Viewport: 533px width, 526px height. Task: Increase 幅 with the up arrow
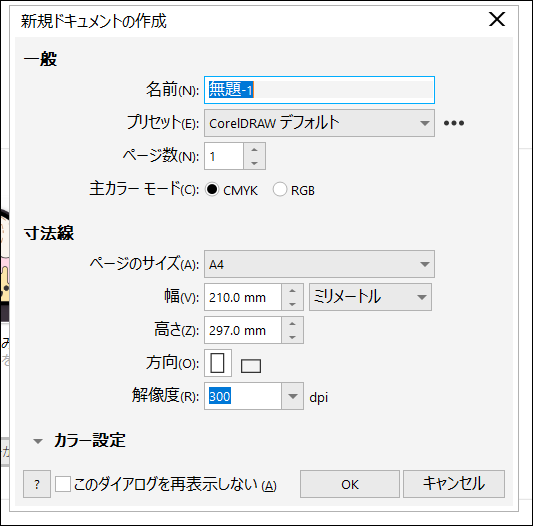[x=292, y=291]
